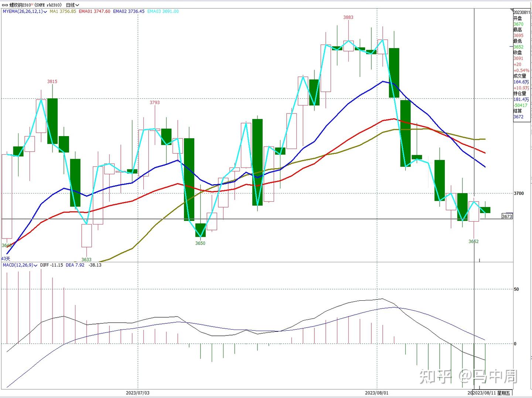
Task: Click the MACD axis label 50
Action: 516,289
